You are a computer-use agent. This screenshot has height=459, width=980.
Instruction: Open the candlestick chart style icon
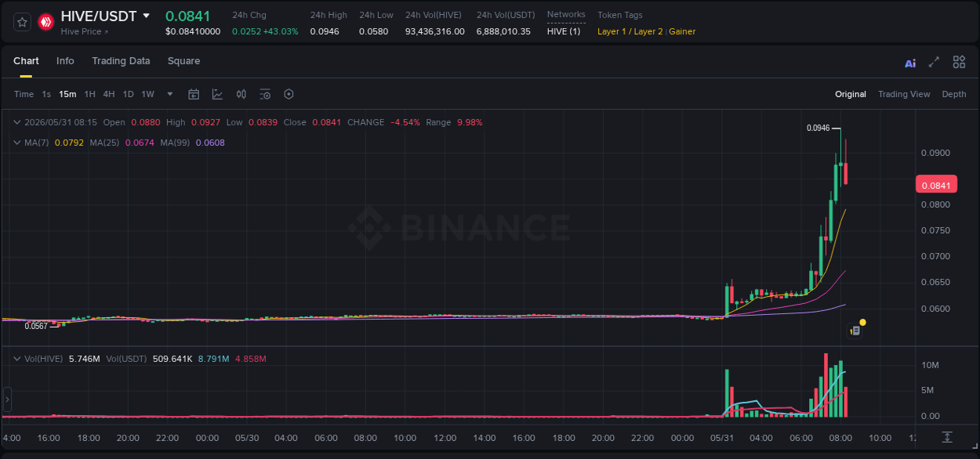coord(241,94)
